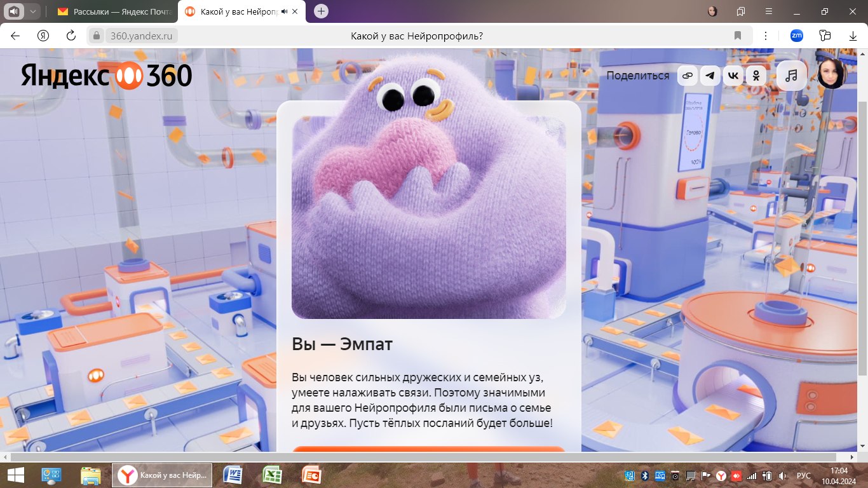Viewport: 868px width, 488px height.
Task: Open File Explorer from taskbar
Action: (91, 475)
